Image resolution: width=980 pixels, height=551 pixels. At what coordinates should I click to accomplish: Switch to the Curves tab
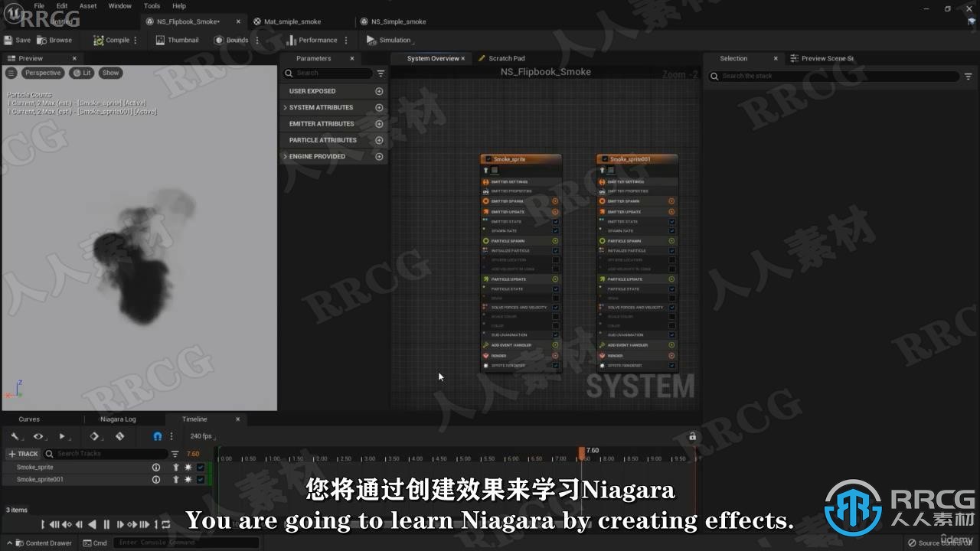coord(29,419)
